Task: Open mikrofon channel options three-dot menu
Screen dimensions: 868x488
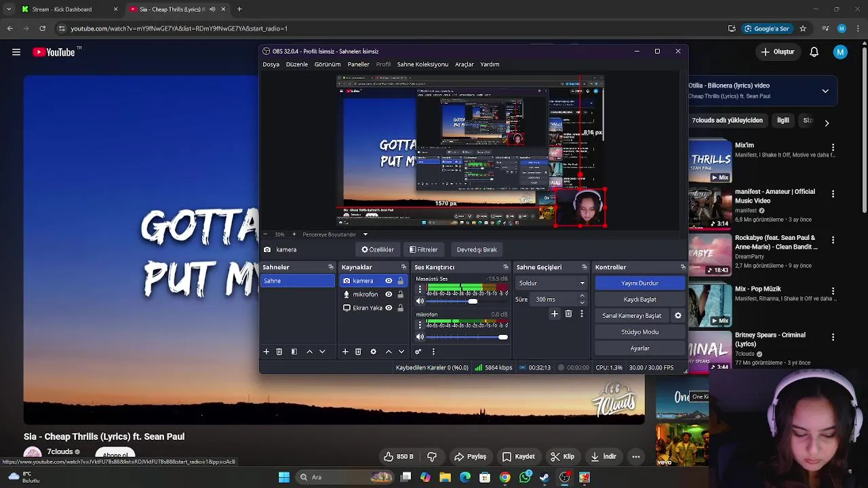Action: [420, 325]
